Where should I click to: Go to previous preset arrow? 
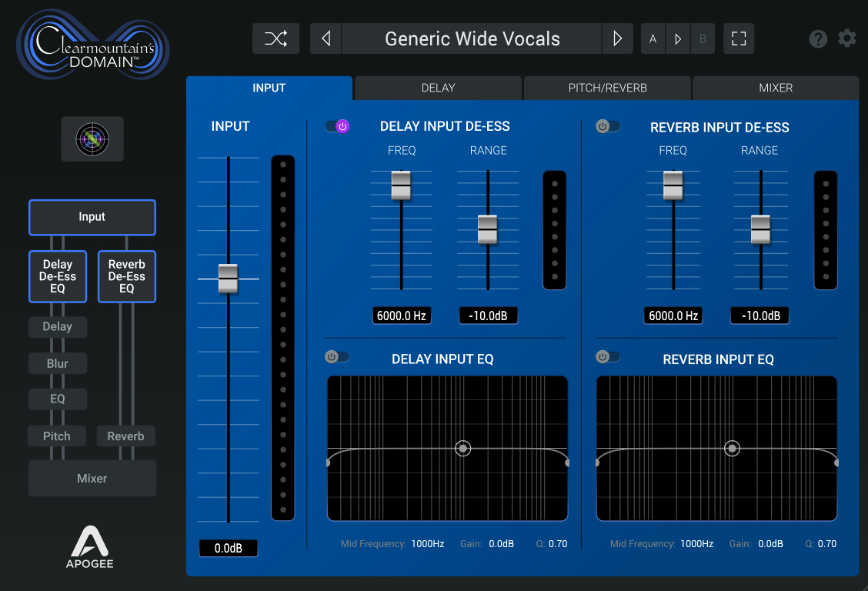tap(326, 38)
